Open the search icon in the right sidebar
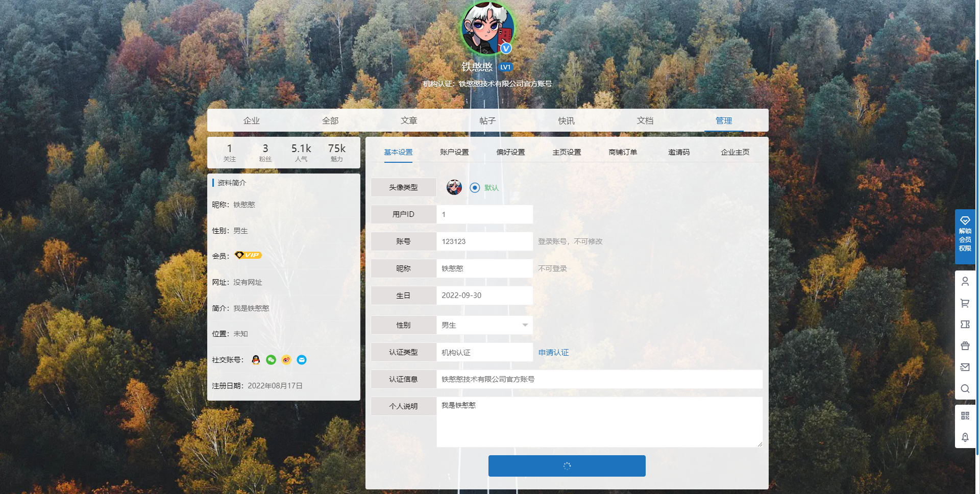980x494 pixels. point(965,388)
